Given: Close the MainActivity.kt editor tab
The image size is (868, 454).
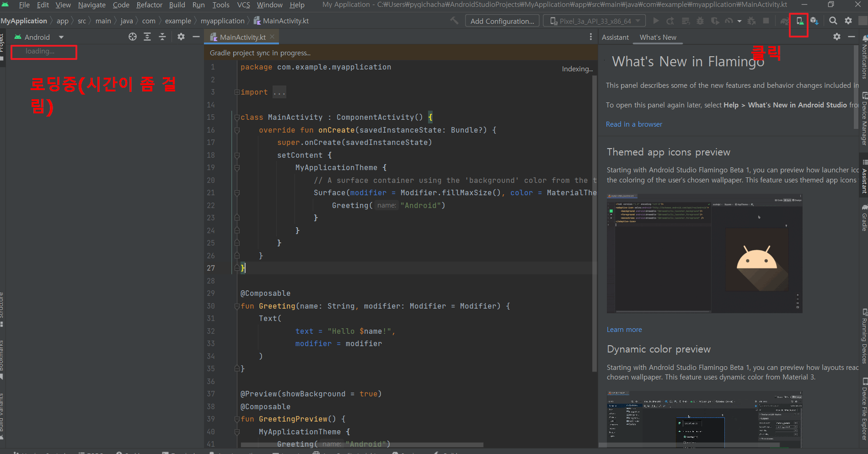Looking at the screenshot, I should coord(272,37).
